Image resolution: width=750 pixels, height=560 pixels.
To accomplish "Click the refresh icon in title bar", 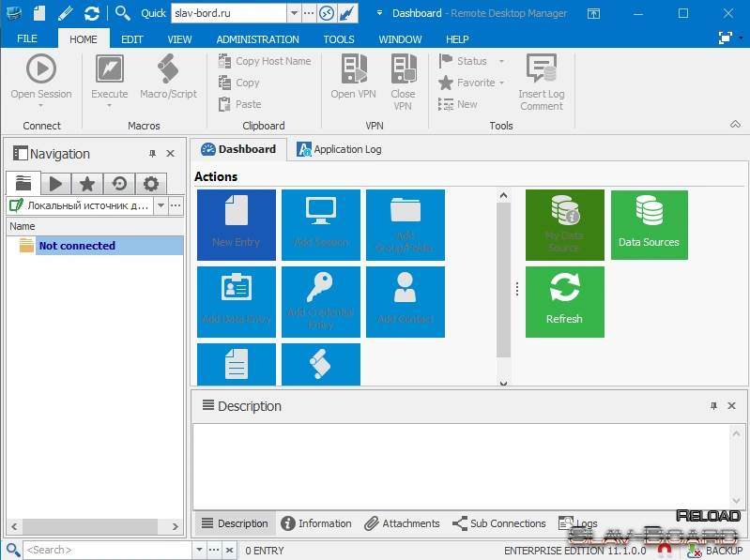I will pyautogui.click(x=92, y=13).
